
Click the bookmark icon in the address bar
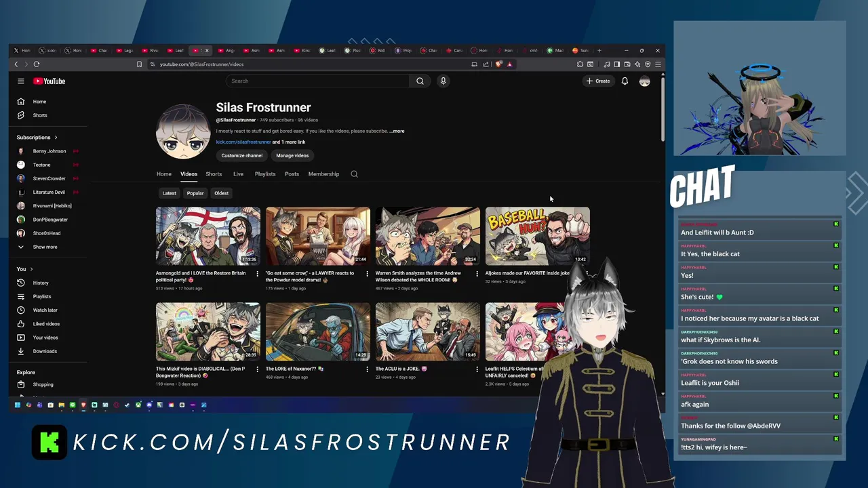[x=139, y=64]
